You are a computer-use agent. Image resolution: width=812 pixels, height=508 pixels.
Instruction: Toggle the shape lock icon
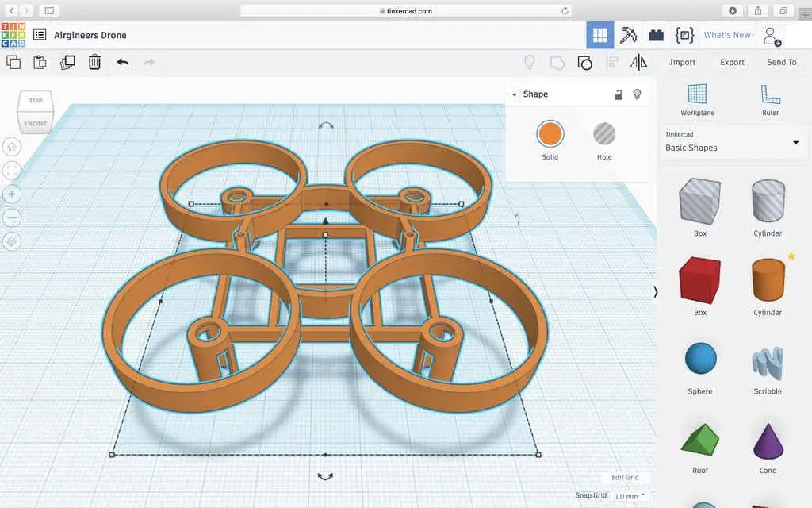click(619, 94)
